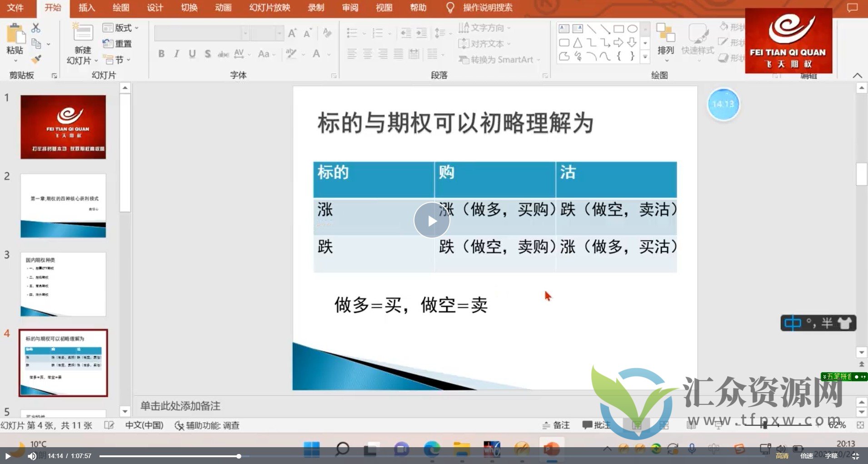This screenshot has height=464, width=868.
Task: Toggle Bold text formatting
Action: [x=161, y=54]
